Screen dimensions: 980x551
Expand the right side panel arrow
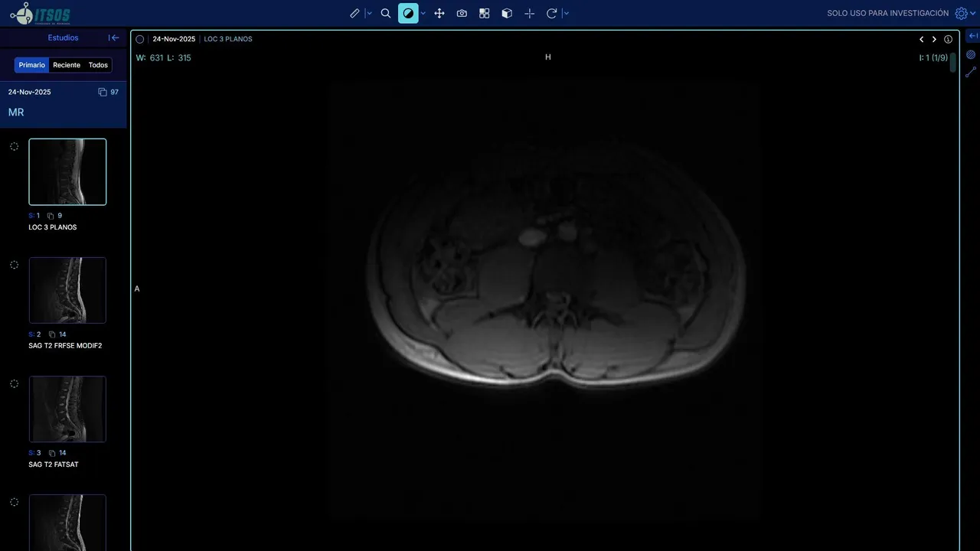click(x=972, y=36)
